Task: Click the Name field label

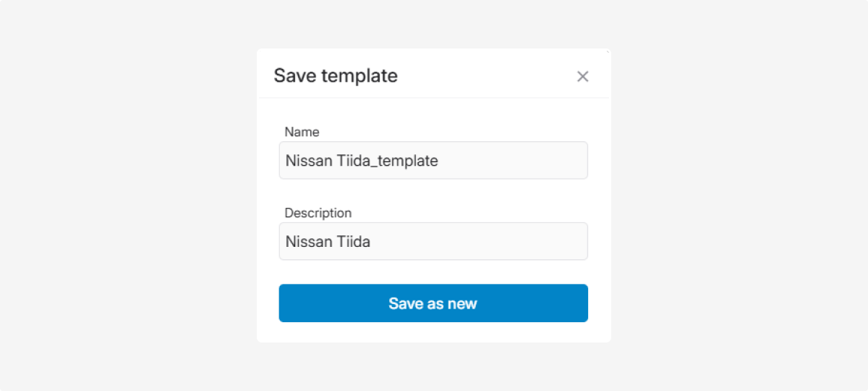Action: pyautogui.click(x=302, y=132)
